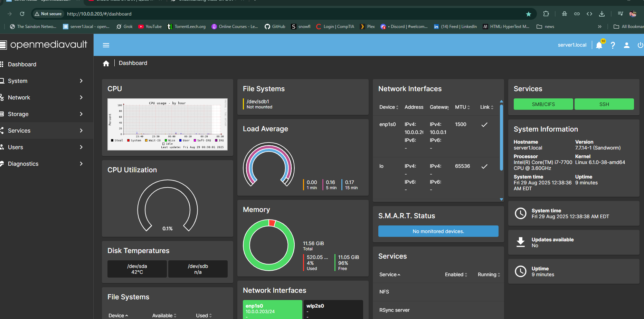The width and height of the screenshot is (644, 319).
Task: Click the hamburger menu toggle icon
Action: tap(106, 45)
